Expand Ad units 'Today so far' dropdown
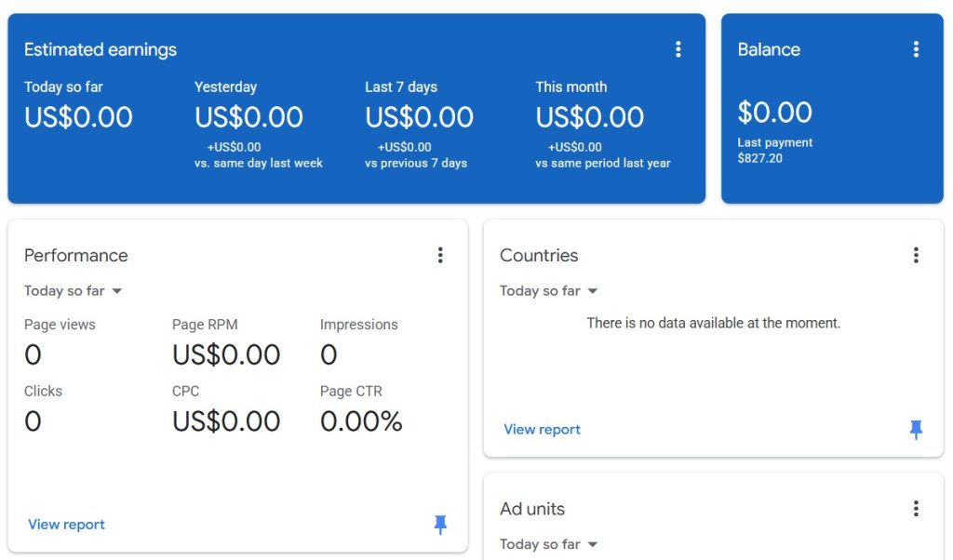Viewport: 953px width, 560px height. coord(549,544)
